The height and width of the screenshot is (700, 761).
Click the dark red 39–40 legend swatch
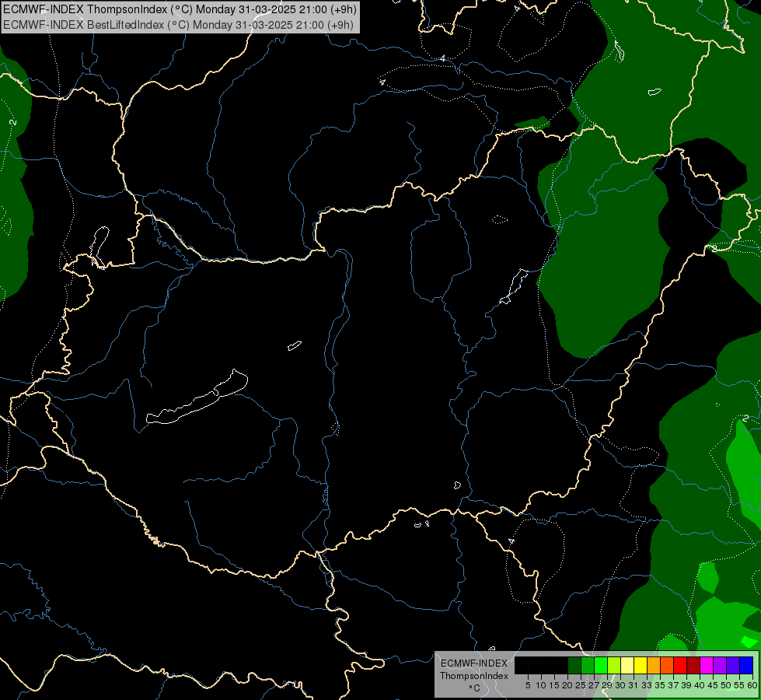pos(693,665)
